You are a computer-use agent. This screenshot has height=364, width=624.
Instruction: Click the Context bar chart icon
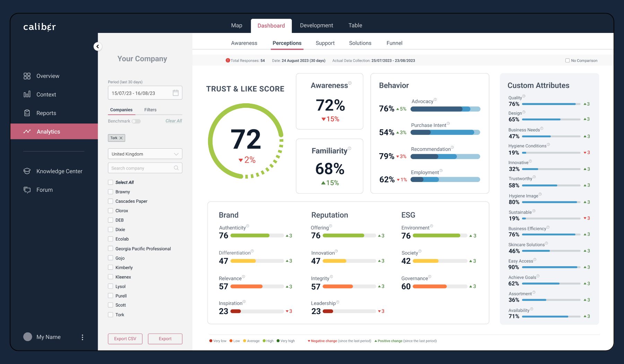click(x=27, y=94)
